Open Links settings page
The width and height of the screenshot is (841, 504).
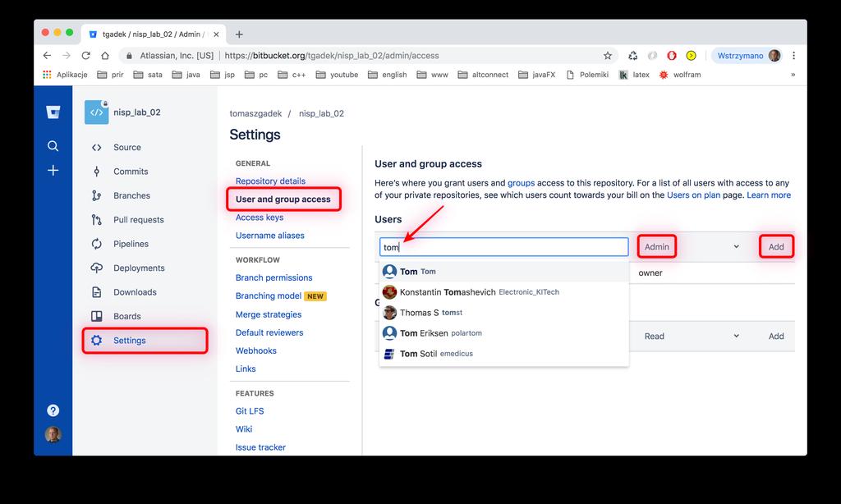click(x=246, y=369)
